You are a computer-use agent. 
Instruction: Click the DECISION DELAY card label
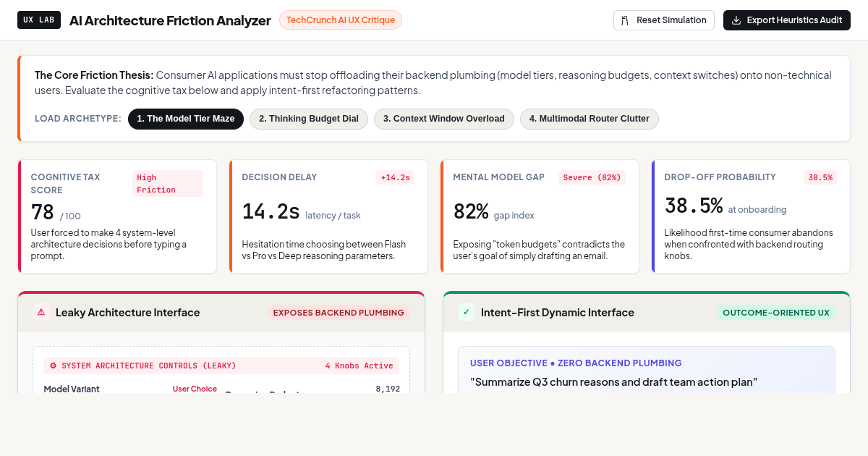click(x=279, y=177)
